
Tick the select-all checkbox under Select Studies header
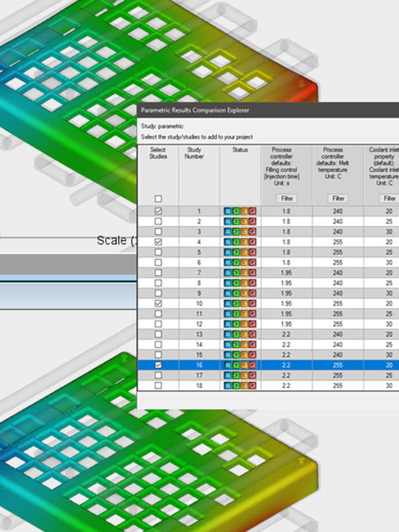[158, 199]
